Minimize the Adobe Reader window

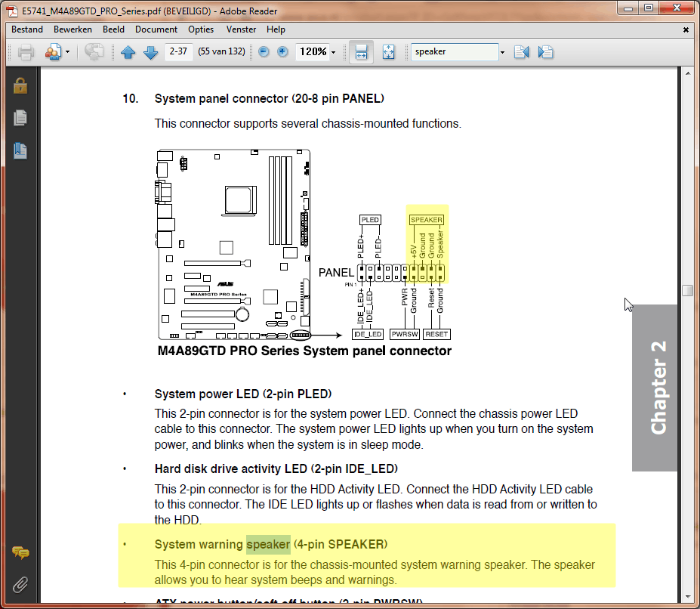(628, 8)
